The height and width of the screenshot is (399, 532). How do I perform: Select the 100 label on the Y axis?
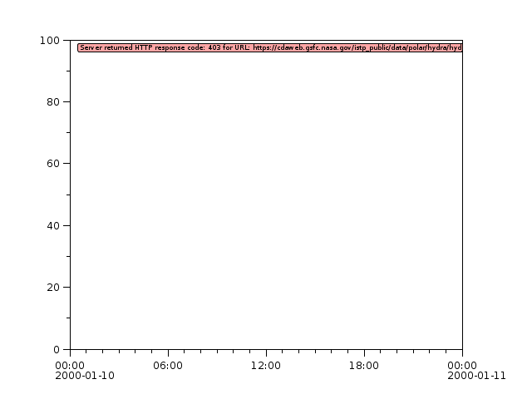pyautogui.click(x=52, y=41)
